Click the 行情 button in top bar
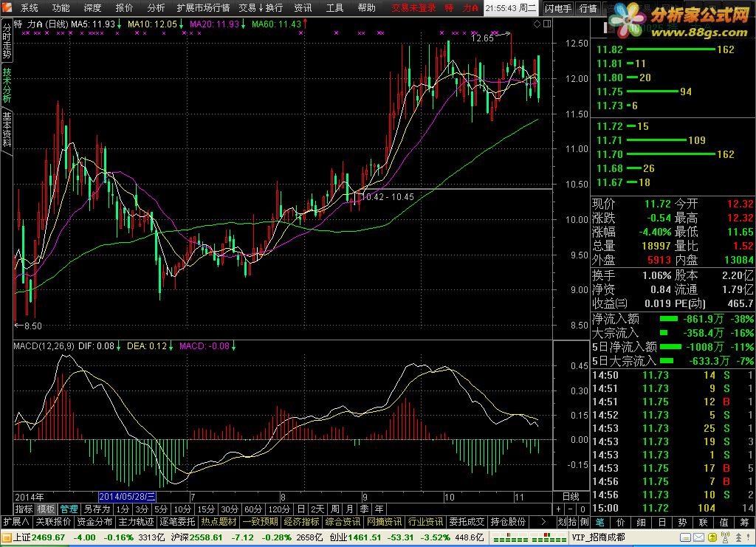The width and height of the screenshot is (756, 547). 588,8
